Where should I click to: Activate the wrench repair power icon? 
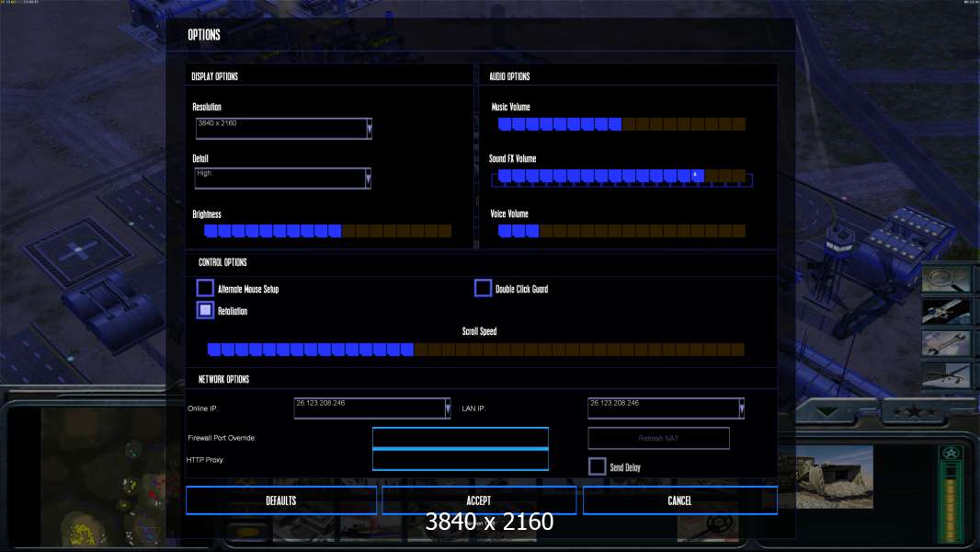click(x=946, y=342)
